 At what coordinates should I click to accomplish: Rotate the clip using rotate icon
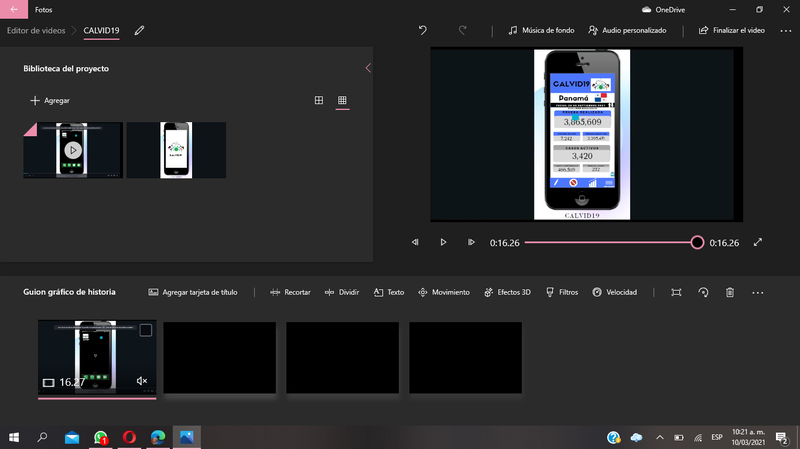tap(703, 292)
